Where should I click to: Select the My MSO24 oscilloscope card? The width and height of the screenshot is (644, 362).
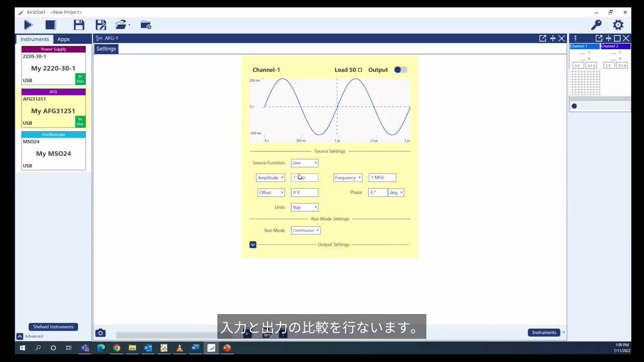(53, 151)
